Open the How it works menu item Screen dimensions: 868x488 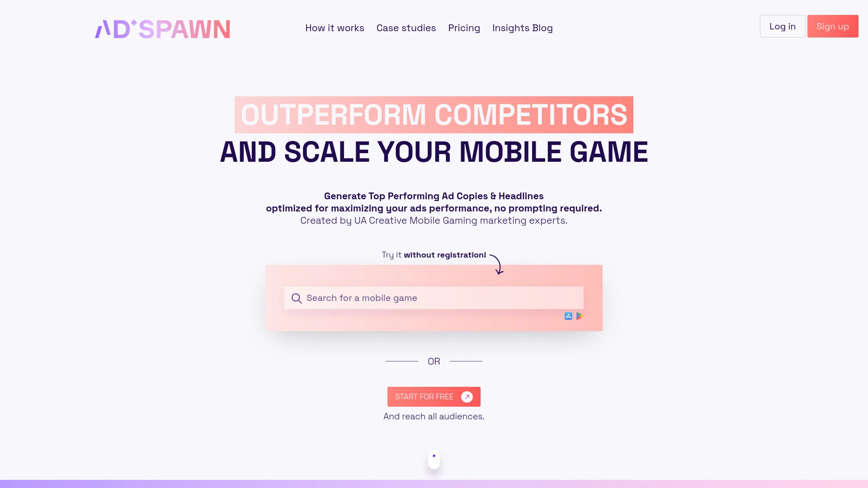335,28
